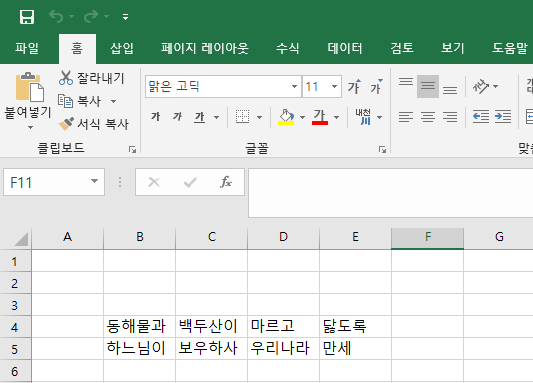This screenshot has width=533, height=383.
Task: Click the 붙여넣기 clipboard icon
Action: pyautogui.click(x=29, y=87)
